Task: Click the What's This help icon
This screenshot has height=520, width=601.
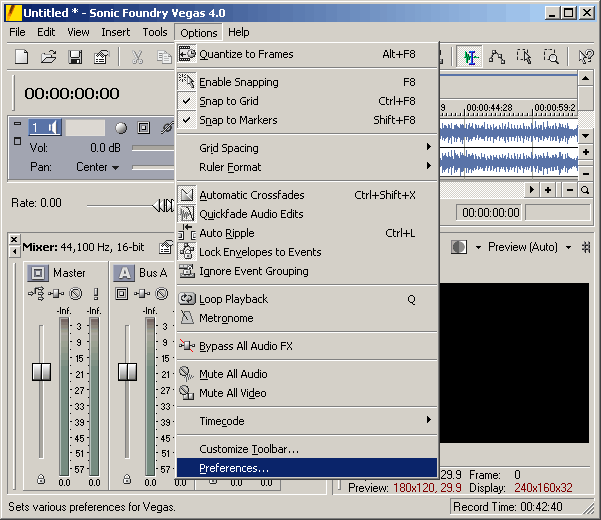Action: (x=586, y=57)
